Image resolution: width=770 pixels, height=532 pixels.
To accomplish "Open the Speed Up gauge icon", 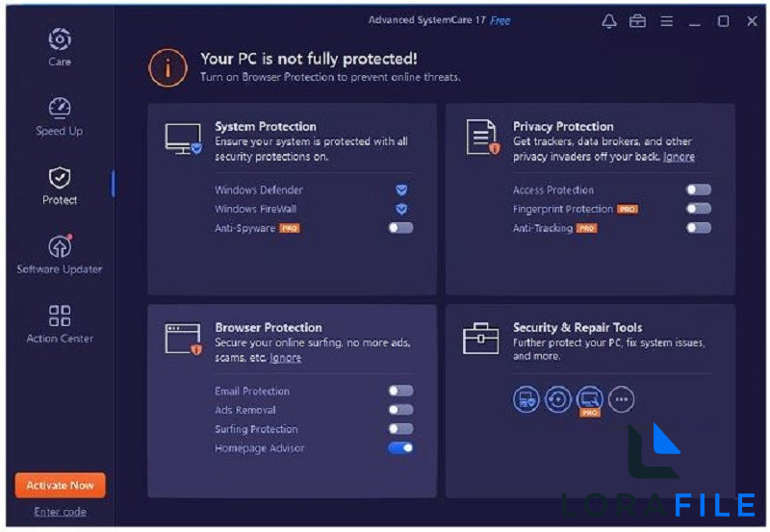I will [60, 108].
